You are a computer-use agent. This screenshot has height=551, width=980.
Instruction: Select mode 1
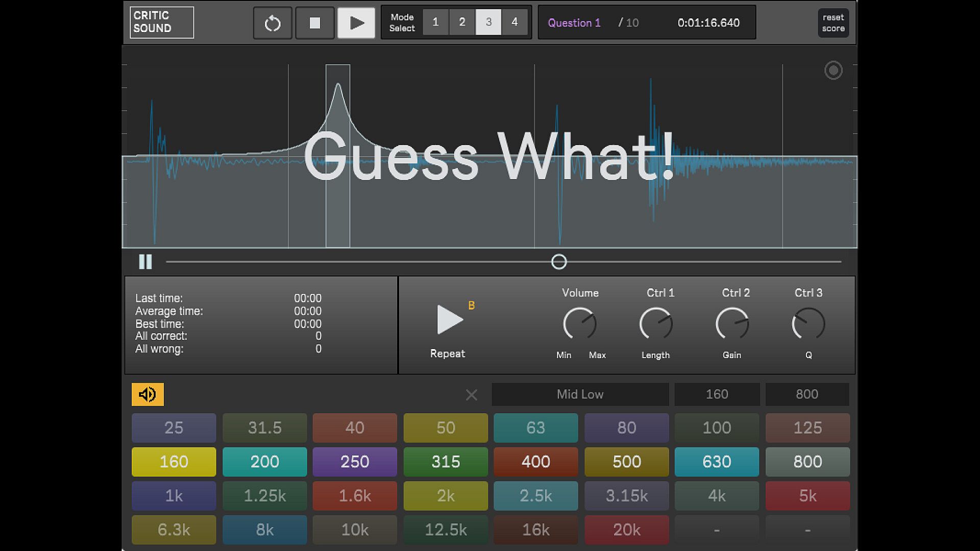(x=435, y=22)
